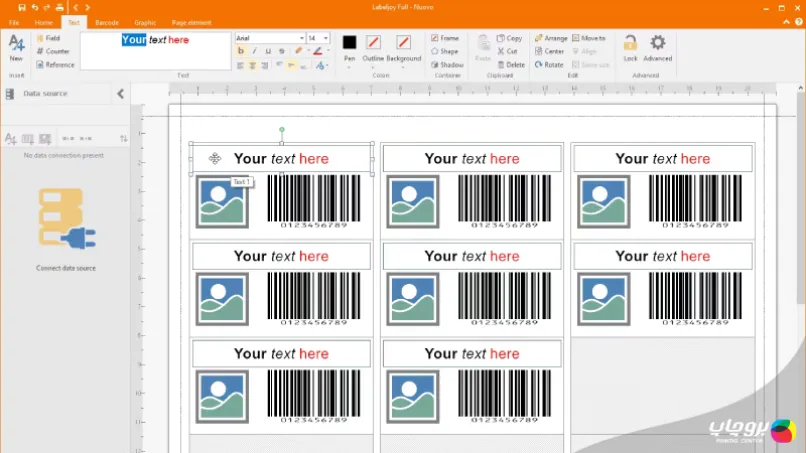806x453 pixels.
Task: Click the Outline color swatch
Action: pyautogui.click(x=373, y=42)
